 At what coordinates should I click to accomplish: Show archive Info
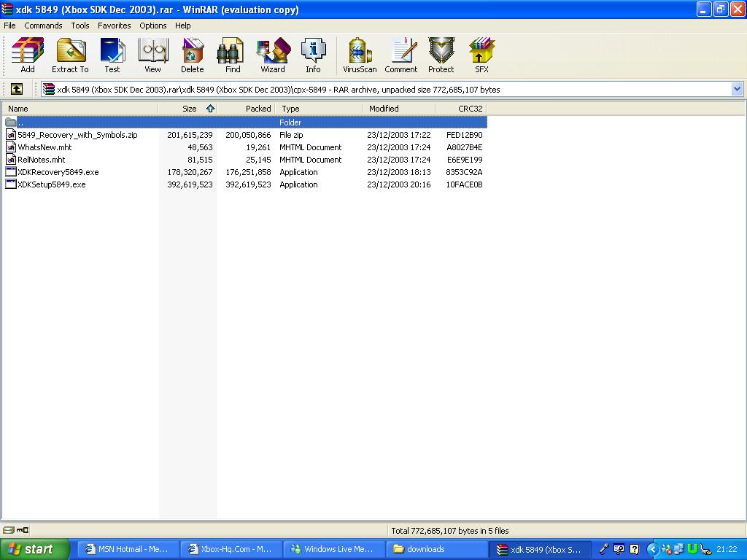[313, 55]
